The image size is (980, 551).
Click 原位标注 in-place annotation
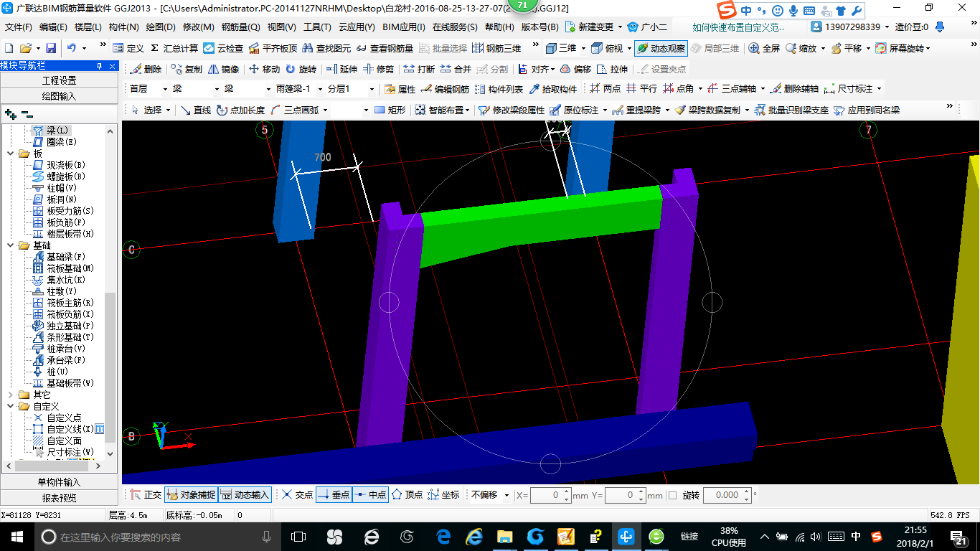(x=574, y=110)
